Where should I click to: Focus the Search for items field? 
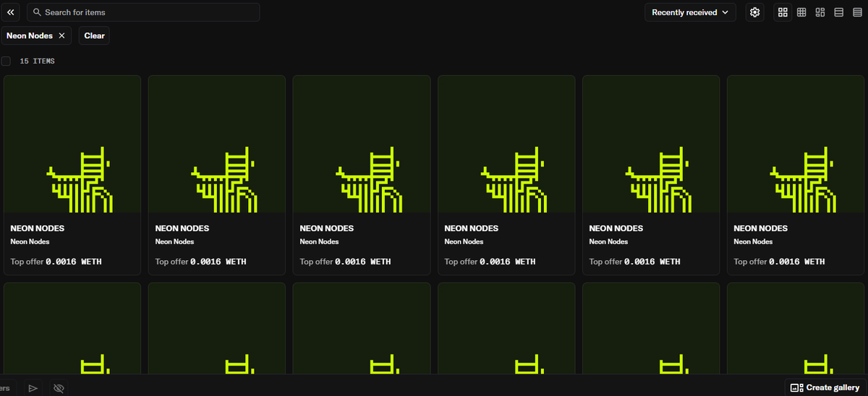point(143,12)
